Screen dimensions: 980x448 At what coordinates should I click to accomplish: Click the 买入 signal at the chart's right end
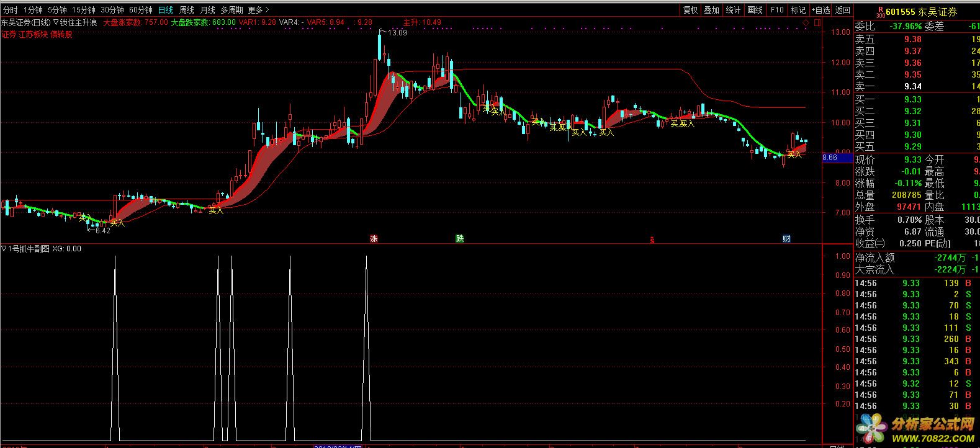coord(794,155)
